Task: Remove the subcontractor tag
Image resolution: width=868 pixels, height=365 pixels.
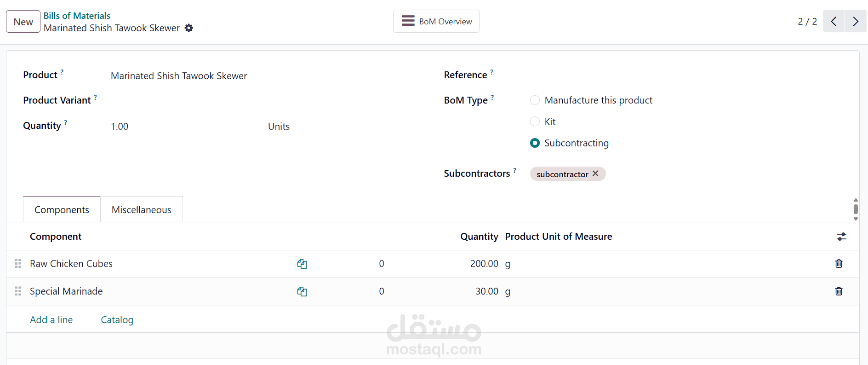Action: click(595, 174)
